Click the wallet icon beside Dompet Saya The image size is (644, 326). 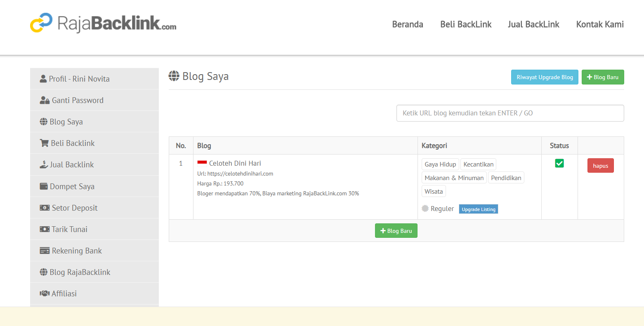44,186
